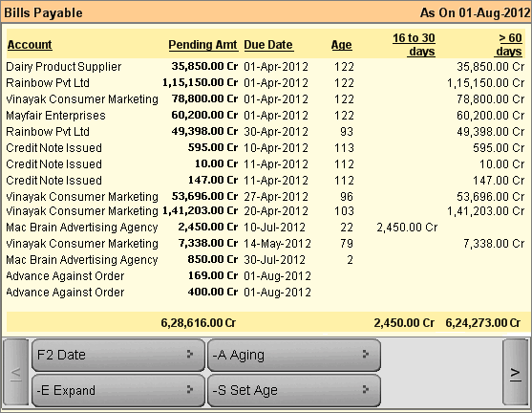Select Rainbow Pvt Ltd due 30-Apr-2012

(266, 132)
